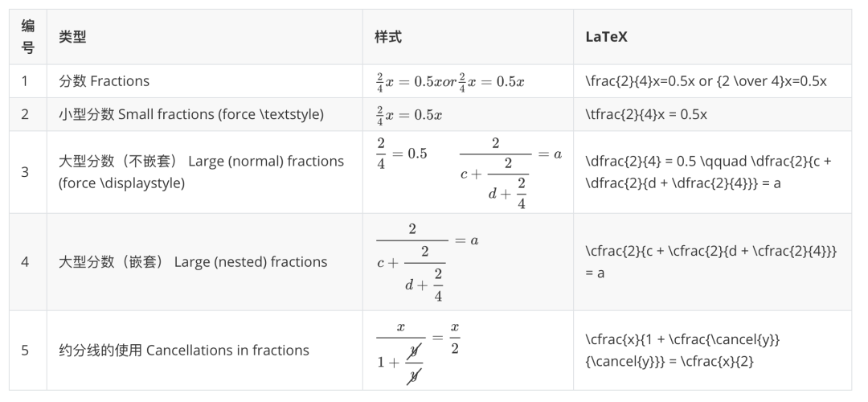Select the 大型分数(不嵌套) Large normal fractions cell
Screen dimensions: 868x402
202,172
